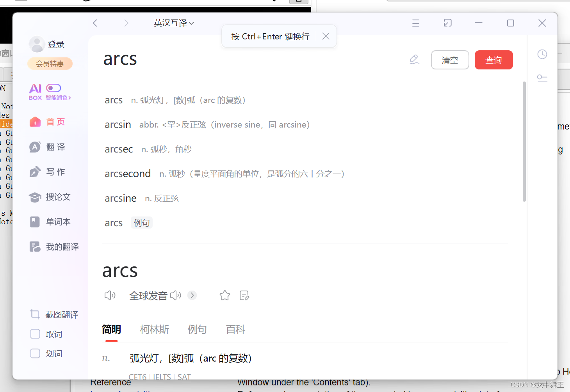Click the 搜论文 graduation cap icon

pos(35,197)
